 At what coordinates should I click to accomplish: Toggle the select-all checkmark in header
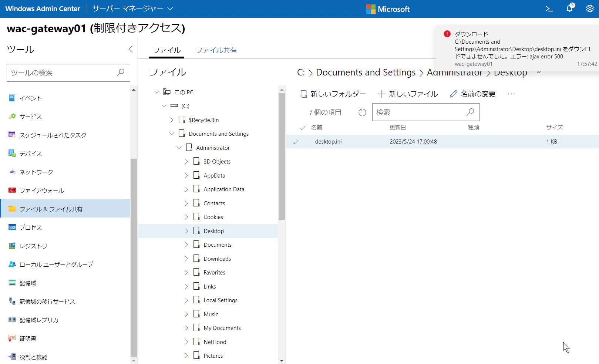coord(303,128)
